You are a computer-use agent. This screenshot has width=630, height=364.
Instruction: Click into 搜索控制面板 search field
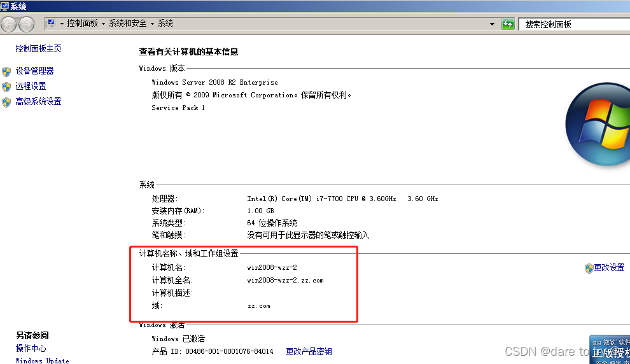[575, 24]
